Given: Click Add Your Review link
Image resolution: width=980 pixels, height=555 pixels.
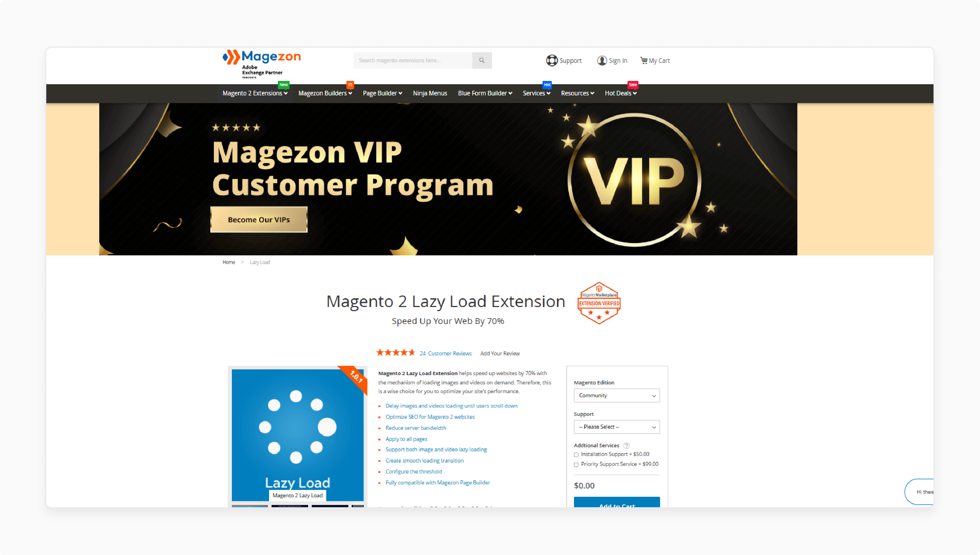Looking at the screenshot, I should [x=501, y=352].
